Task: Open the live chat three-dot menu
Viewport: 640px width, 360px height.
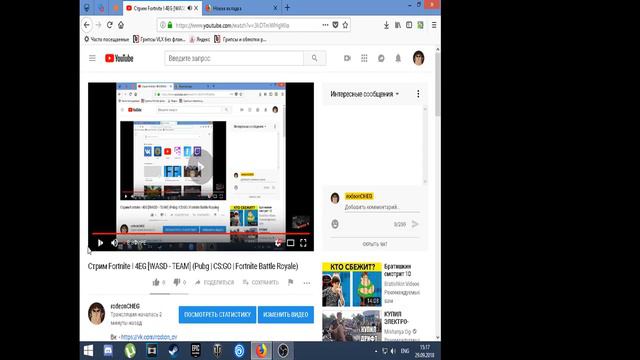Action: coord(418,94)
